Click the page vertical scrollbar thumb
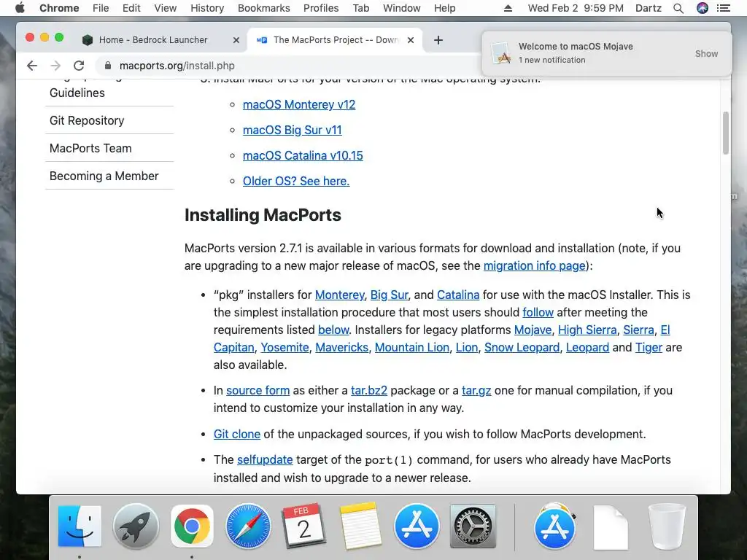Screen dimensions: 747x560 coord(726,133)
